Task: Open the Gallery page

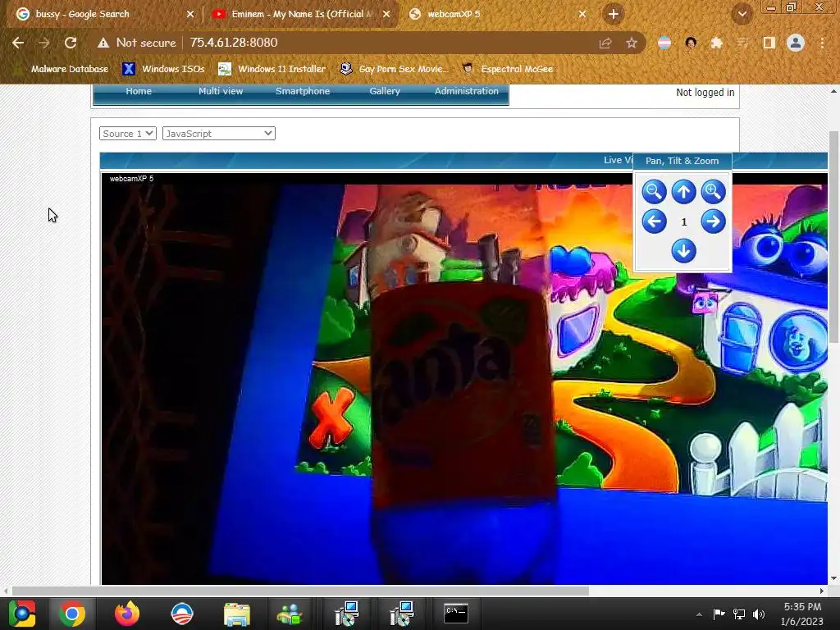Action: click(x=385, y=91)
